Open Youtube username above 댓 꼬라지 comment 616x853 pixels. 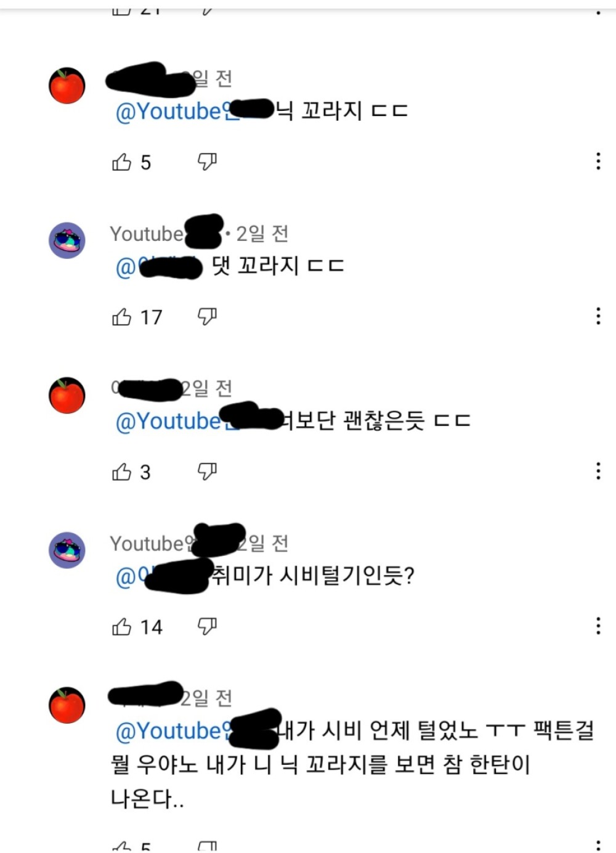[165, 234]
